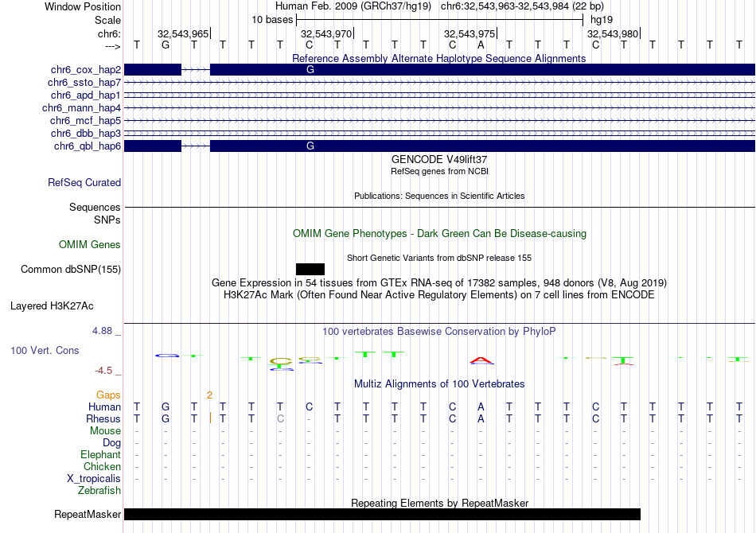Click the 10 bases scale bar
Viewport: 756px width, 533px height.
pos(440,20)
